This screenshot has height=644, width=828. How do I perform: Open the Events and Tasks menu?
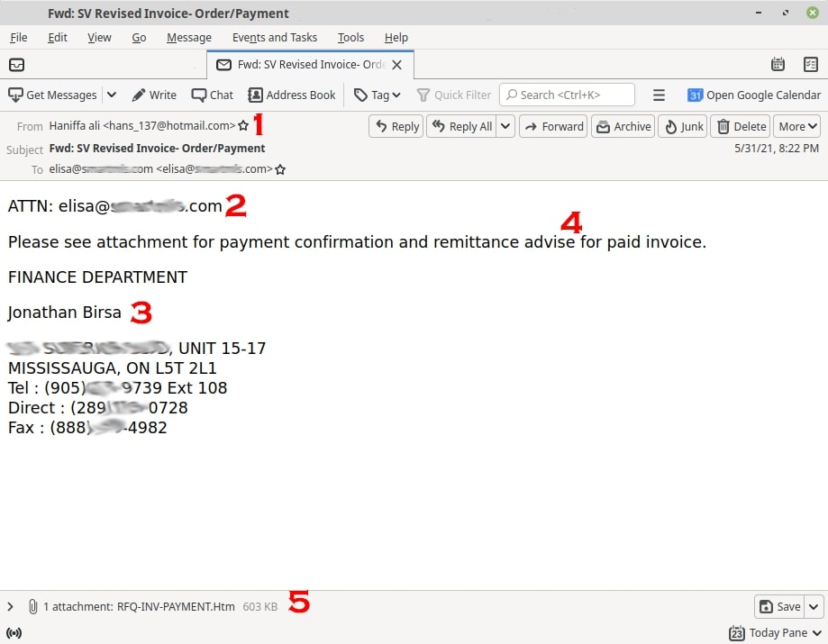pos(275,37)
